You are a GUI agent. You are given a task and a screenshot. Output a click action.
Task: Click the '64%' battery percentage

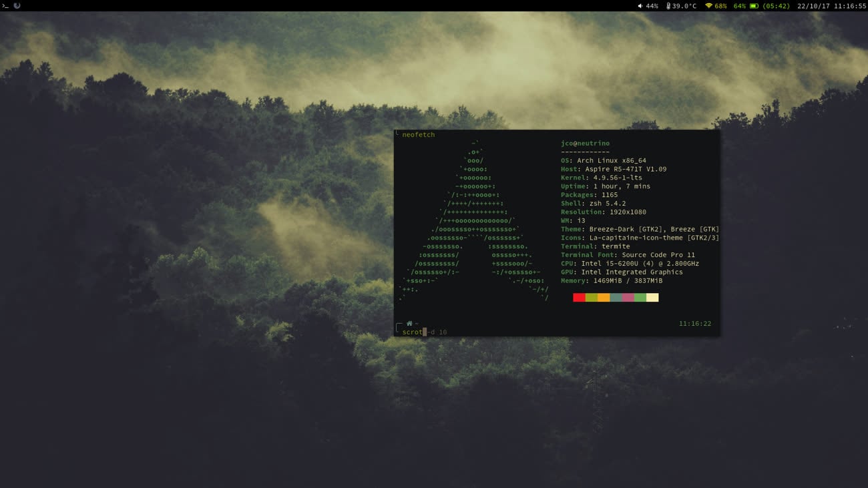coord(740,6)
